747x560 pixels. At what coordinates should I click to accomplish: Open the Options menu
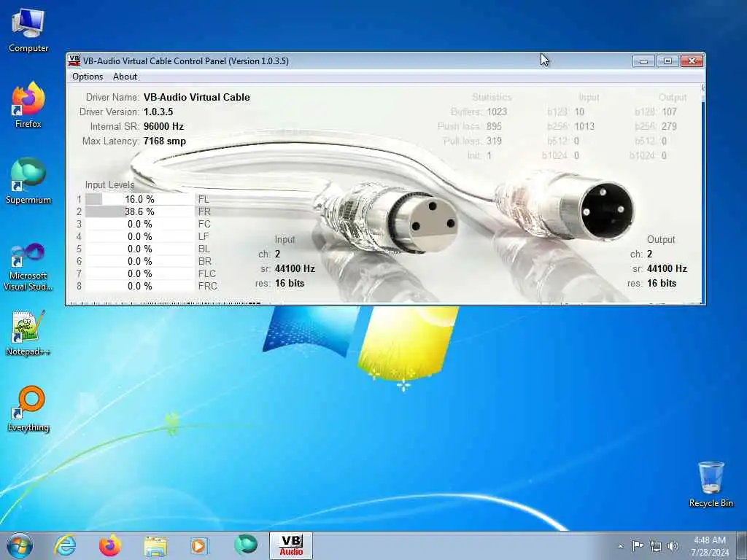(x=88, y=76)
